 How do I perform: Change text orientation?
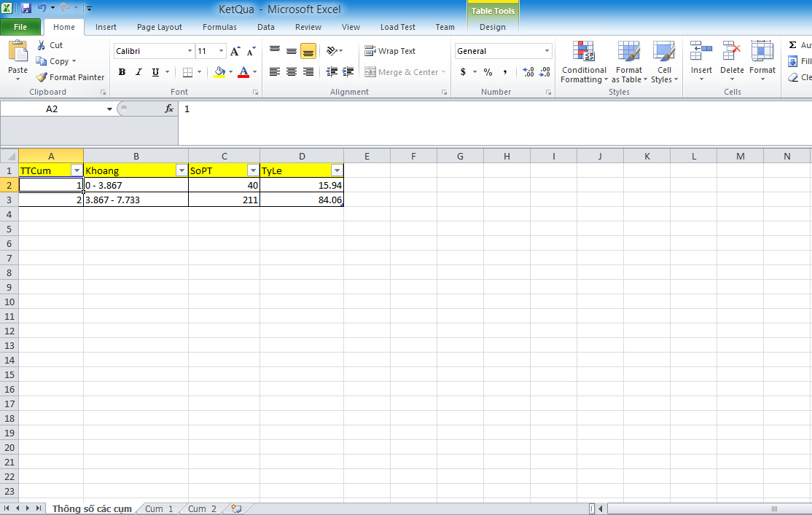coord(332,51)
